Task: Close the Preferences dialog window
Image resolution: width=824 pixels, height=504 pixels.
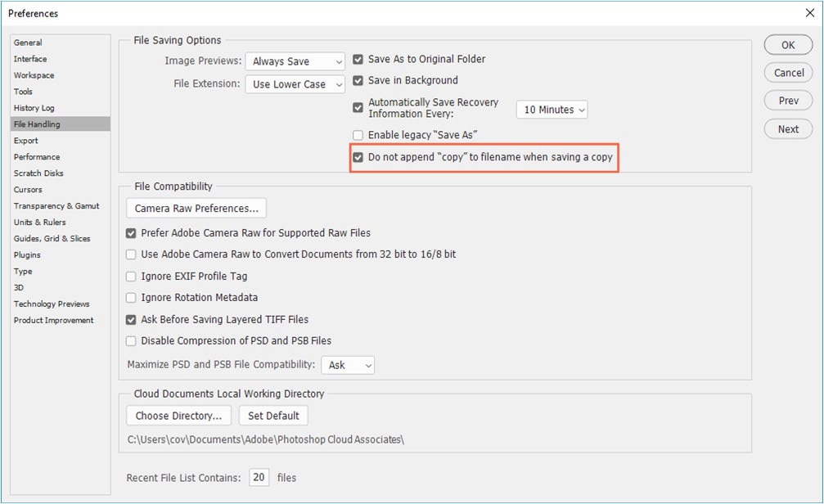Action: [x=809, y=13]
